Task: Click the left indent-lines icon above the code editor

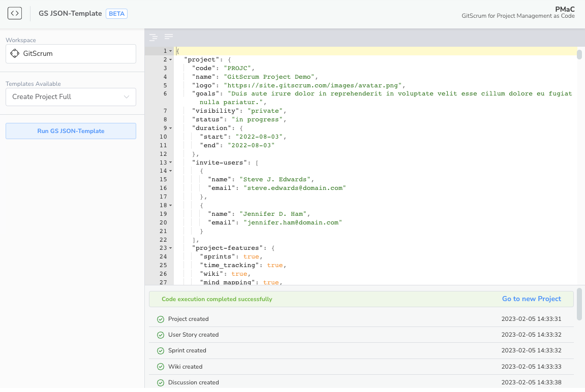Action: [x=153, y=37]
